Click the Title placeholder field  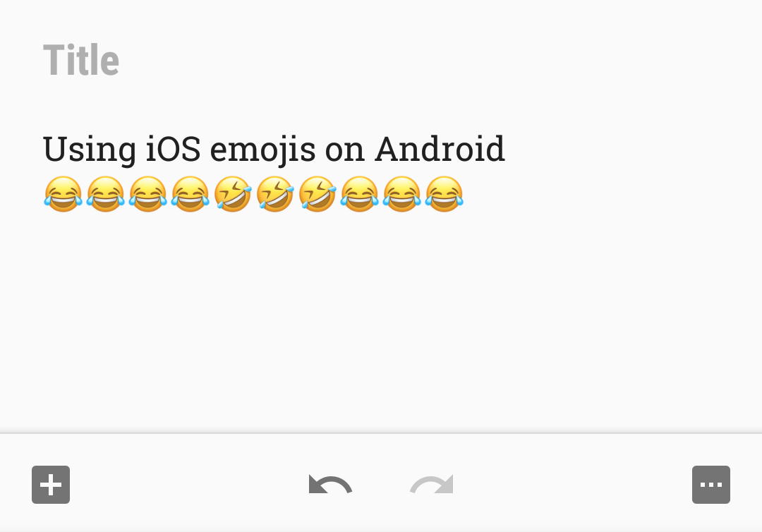pos(81,59)
